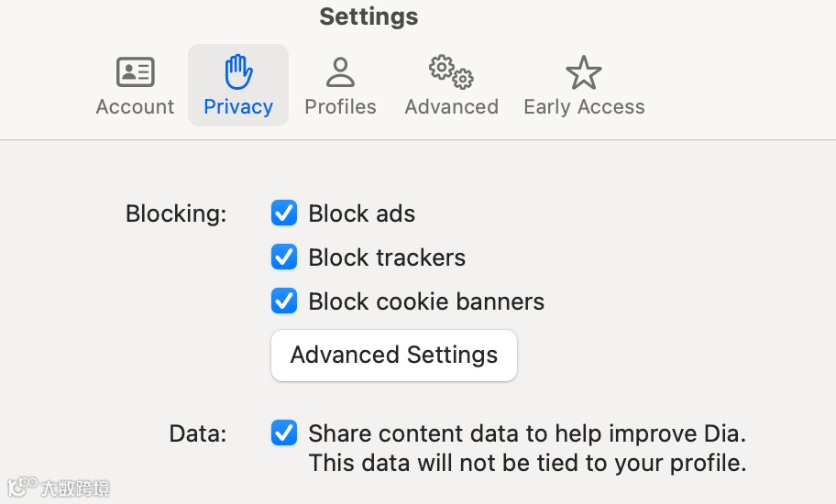Open Advanced Settings for blocking

(x=394, y=355)
